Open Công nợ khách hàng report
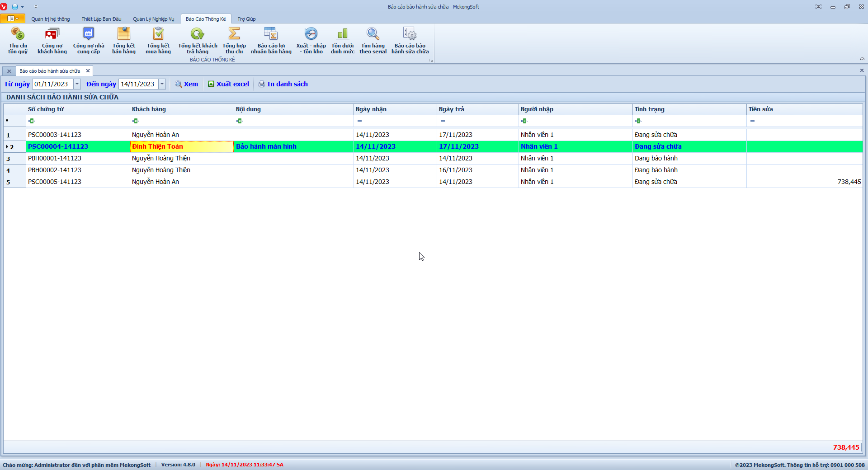The width and height of the screenshot is (868, 470). pos(52,40)
